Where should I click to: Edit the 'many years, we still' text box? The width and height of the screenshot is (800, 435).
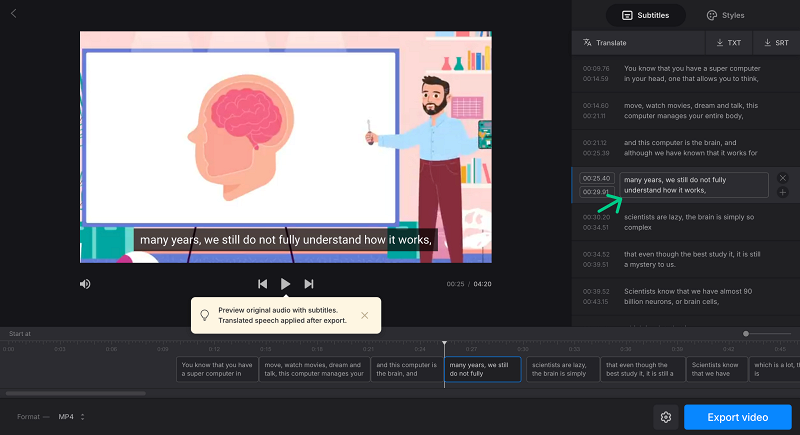point(694,185)
